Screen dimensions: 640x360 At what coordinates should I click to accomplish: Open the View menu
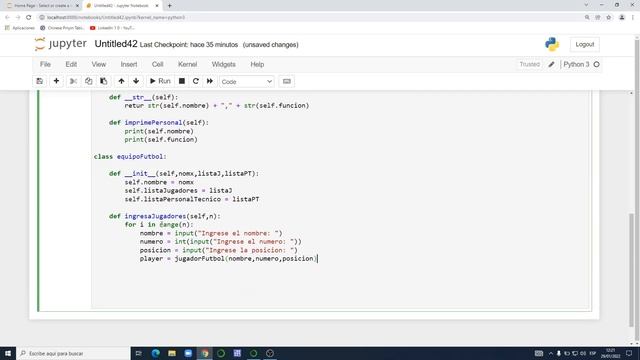coord(99,64)
